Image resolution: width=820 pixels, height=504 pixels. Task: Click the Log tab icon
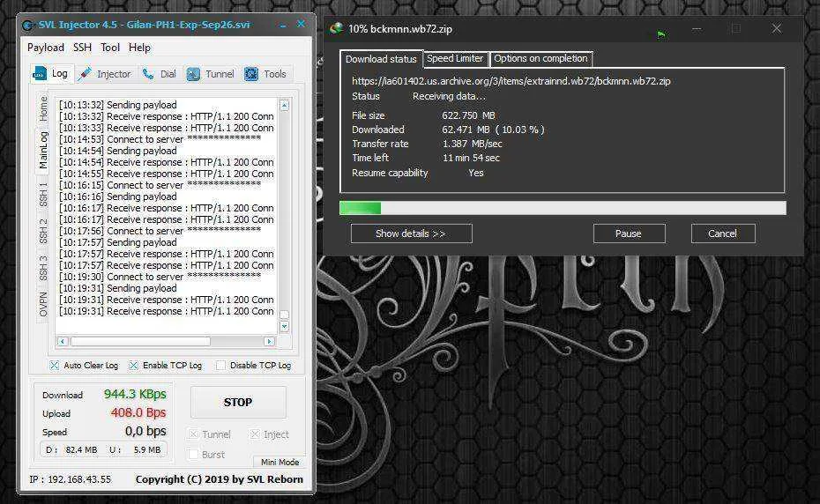40,74
